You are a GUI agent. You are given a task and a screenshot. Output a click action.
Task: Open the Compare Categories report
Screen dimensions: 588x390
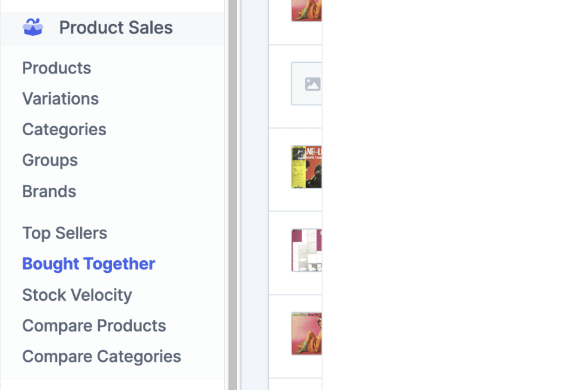101,357
